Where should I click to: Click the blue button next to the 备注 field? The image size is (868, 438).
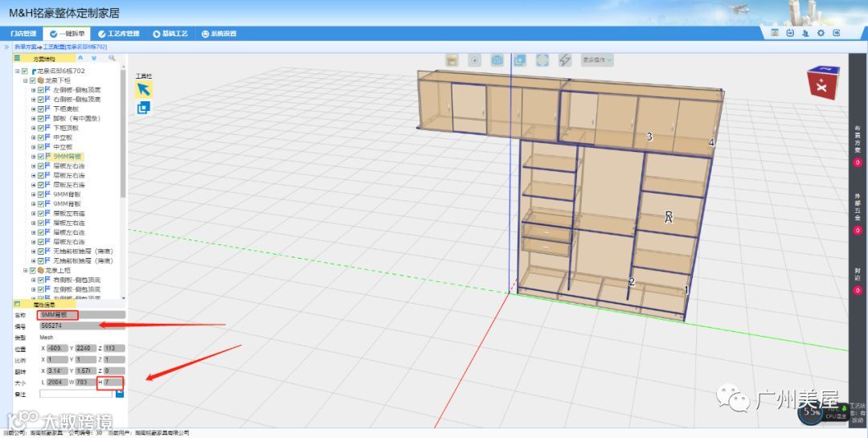(x=120, y=394)
